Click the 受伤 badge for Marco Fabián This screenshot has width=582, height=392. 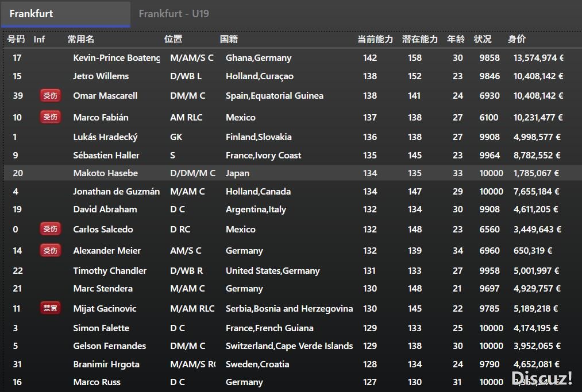pyautogui.click(x=50, y=117)
